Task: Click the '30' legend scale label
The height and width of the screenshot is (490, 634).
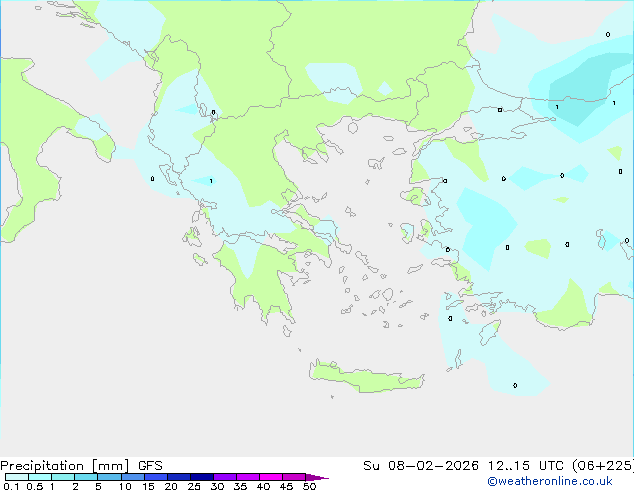Action: [x=217, y=486]
